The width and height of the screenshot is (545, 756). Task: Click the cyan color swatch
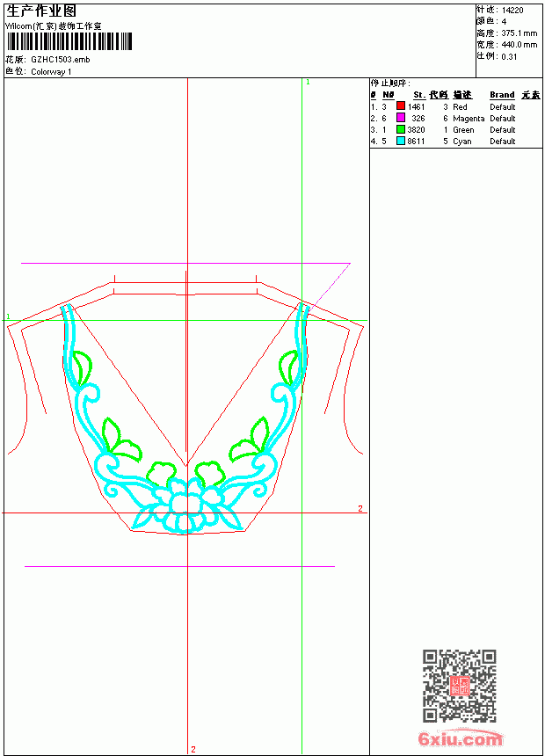(x=400, y=141)
